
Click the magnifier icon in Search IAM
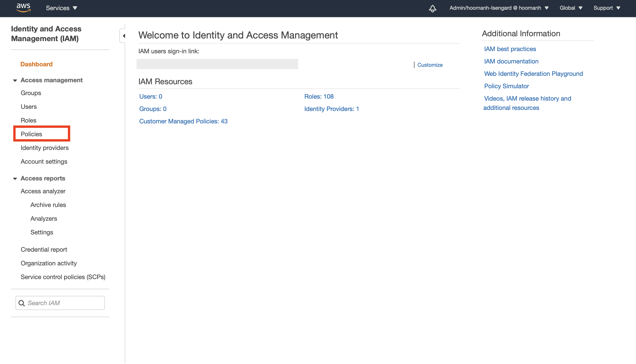tap(22, 303)
